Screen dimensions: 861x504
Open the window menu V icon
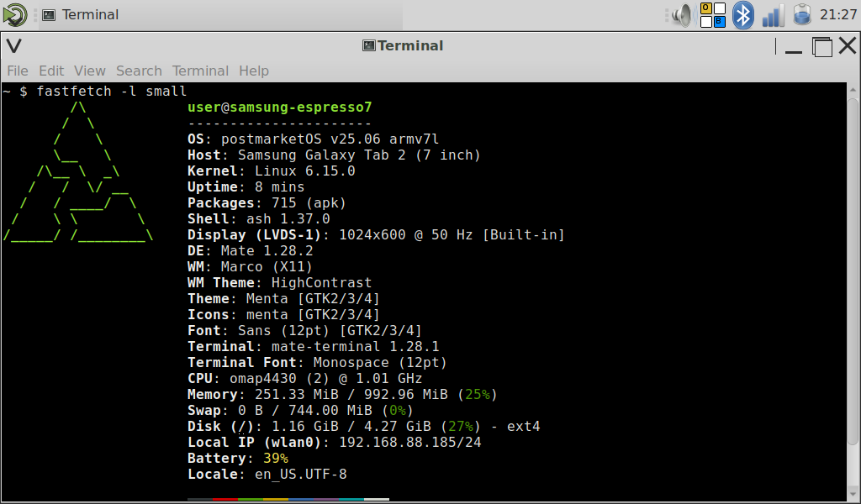point(13,46)
